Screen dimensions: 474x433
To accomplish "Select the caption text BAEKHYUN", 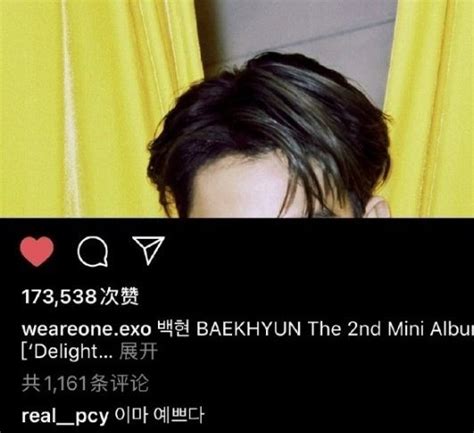I will pos(249,329).
